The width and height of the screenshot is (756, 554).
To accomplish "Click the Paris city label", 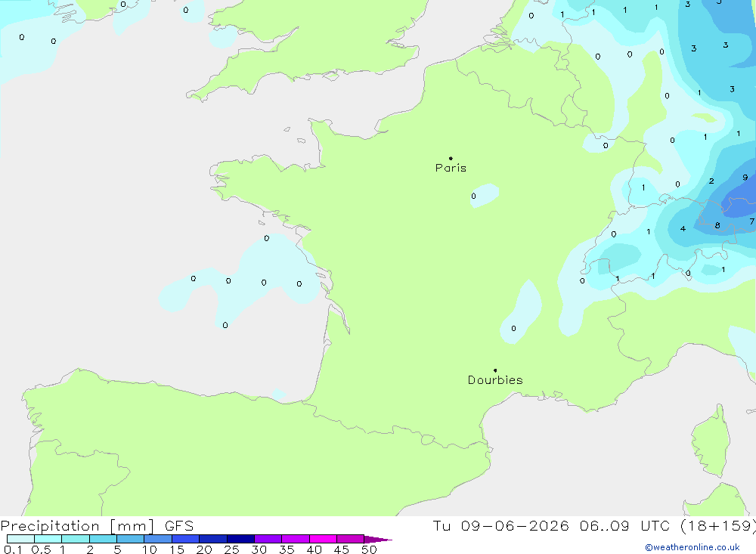I will click(x=451, y=168).
